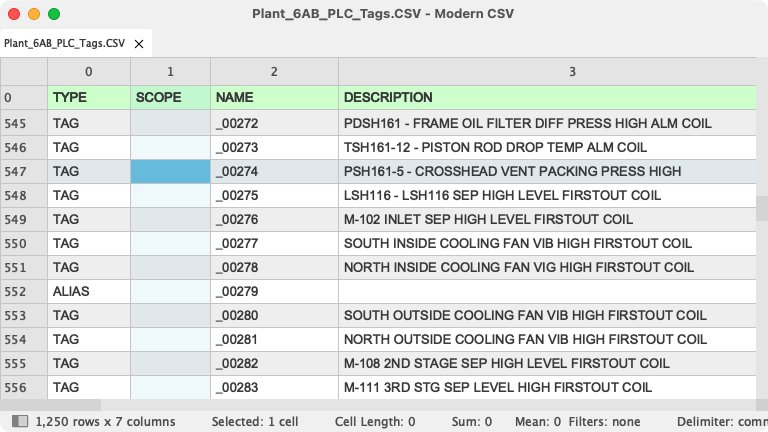768x432 pixels.
Task: Click the SCOPE header cell
Action: (170, 97)
